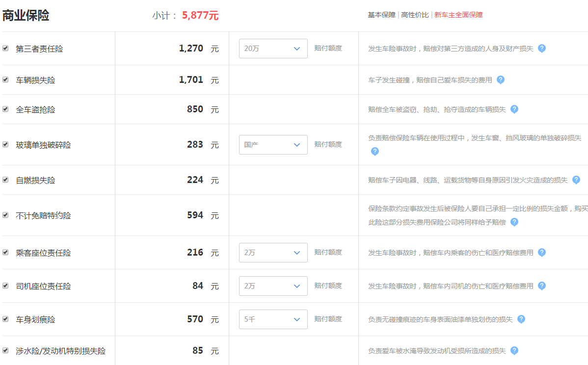Viewport: 588px width, 365px height.
Task: Open help icon for 不计免赔特约险 description
Action: 514,222
